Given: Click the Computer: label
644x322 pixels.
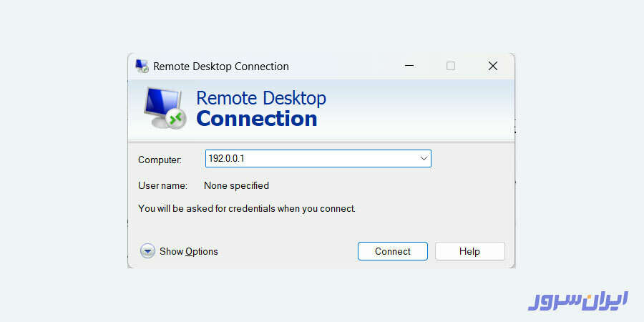Looking at the screenshot, I should tap(160, 160).
